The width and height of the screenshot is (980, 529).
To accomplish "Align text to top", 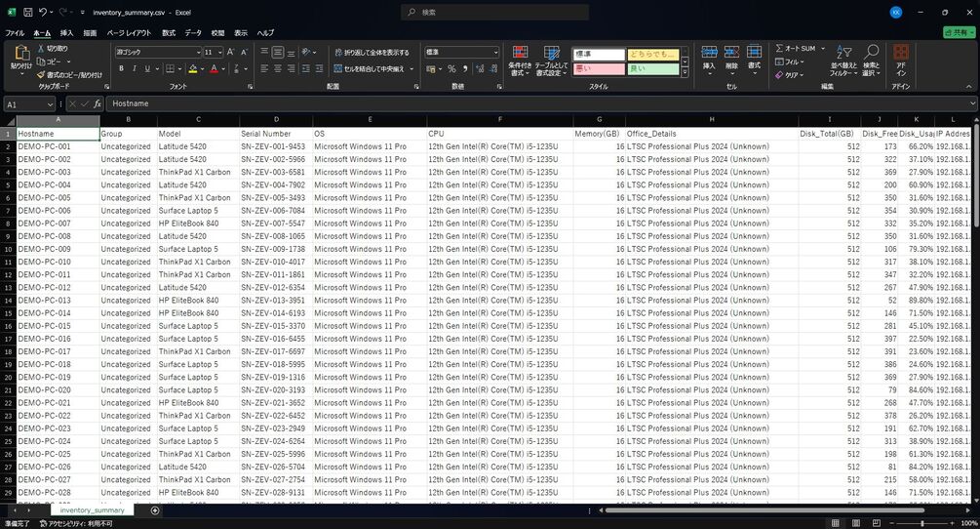I will [264, 52].
